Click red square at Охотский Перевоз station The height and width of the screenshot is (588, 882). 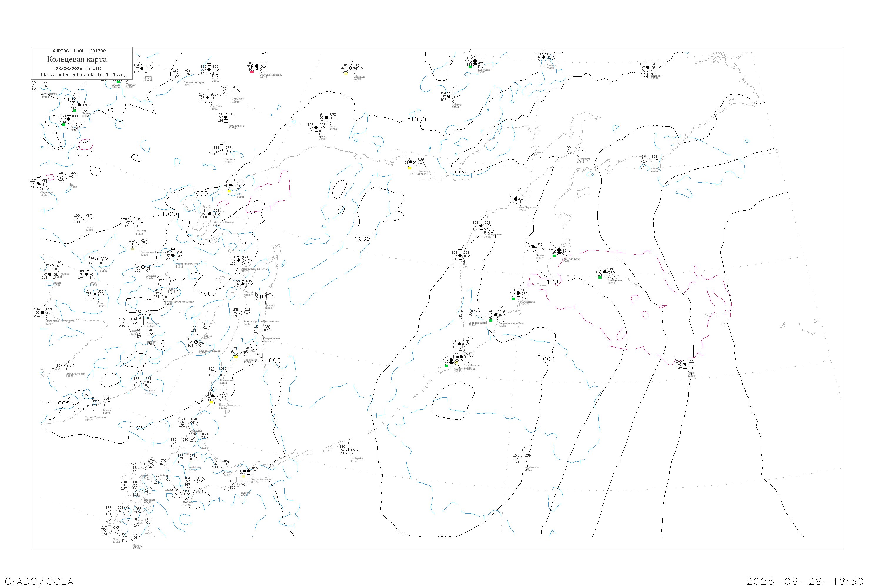coord(252,71)
